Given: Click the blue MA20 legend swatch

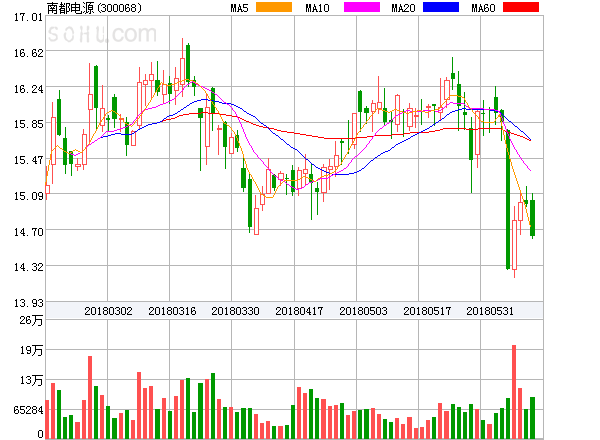Looking at the screenshot, I should [x=441, y=7].
